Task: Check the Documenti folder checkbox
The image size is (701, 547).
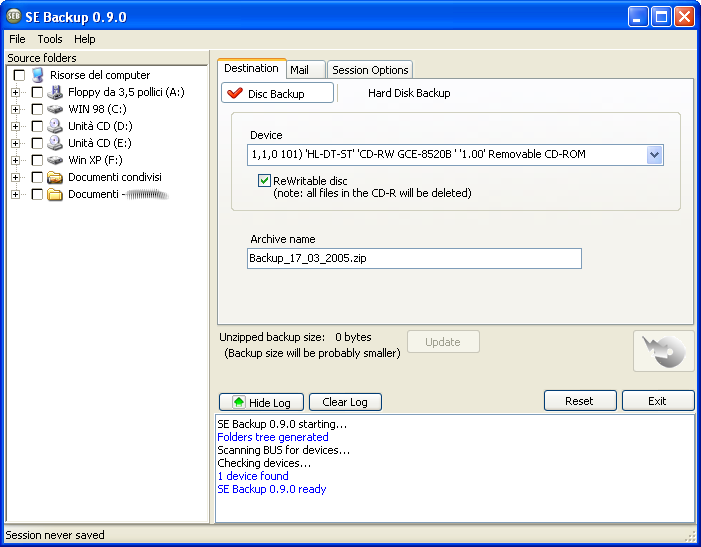Action: 37,194
